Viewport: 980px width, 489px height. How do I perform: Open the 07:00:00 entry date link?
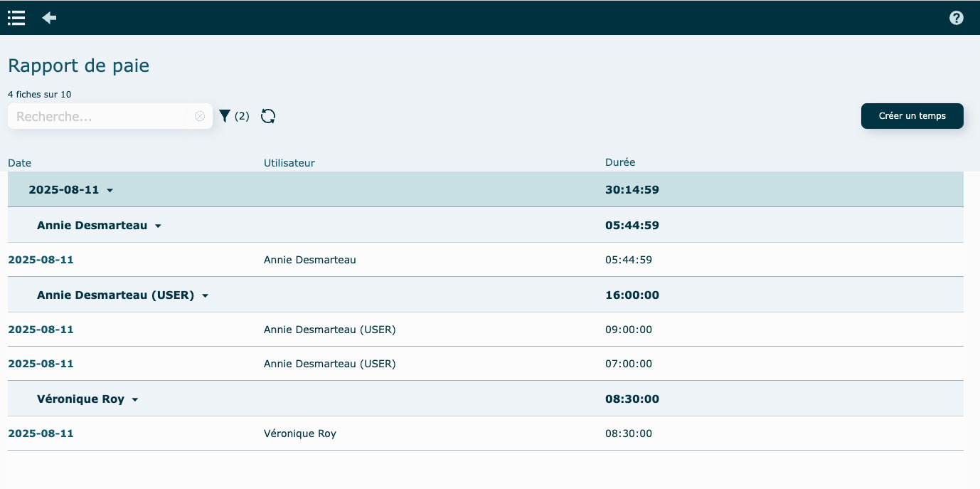click(41, 364)
